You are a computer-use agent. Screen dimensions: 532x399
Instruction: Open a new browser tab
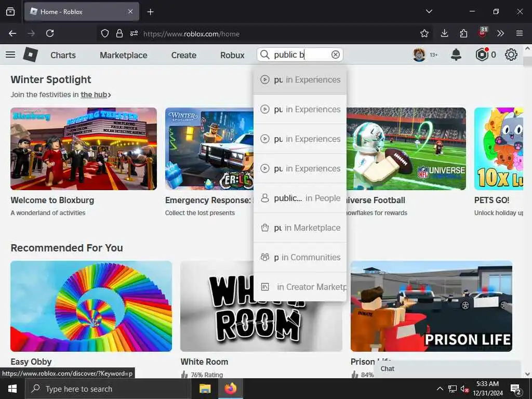pyautogui.click(x=150, y=12)
